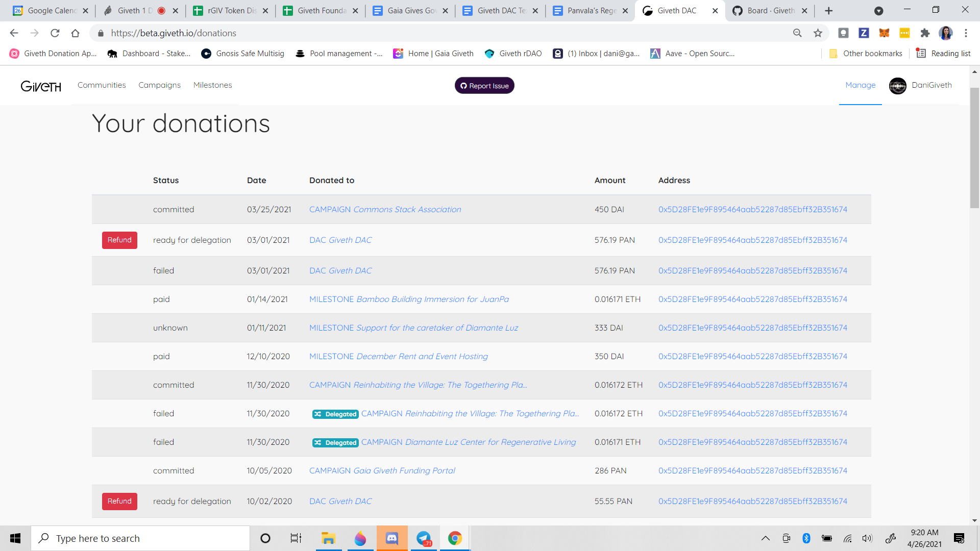This screenshot has width=980, height=551.
Task: Open the Giveth DAC link dated 10/02/2020
Action: point(340,501)
